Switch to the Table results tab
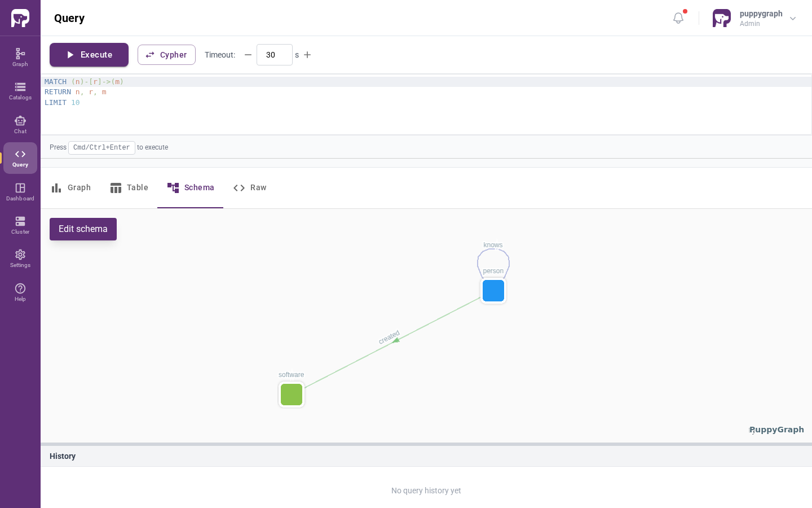The width and height of the screenshot is (812, 508). tap(129, 188)
